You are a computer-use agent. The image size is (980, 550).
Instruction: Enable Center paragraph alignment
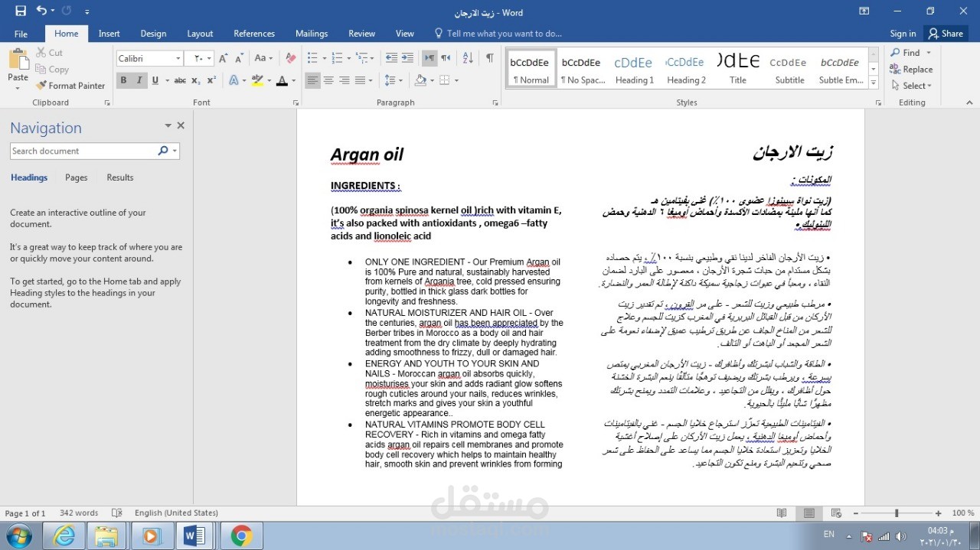(328, 80)
